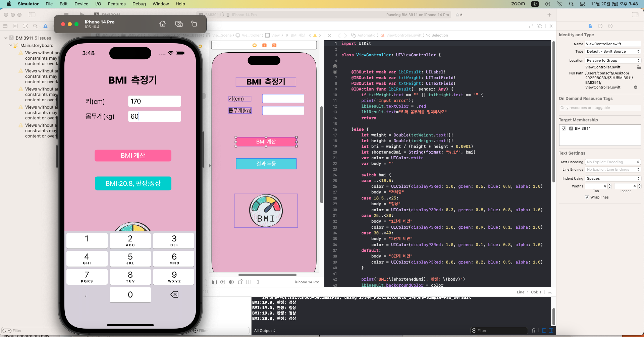The height and width of the screenshot is (337, 644).
Task: Open the Debug menu
Action: pos(139,4)
